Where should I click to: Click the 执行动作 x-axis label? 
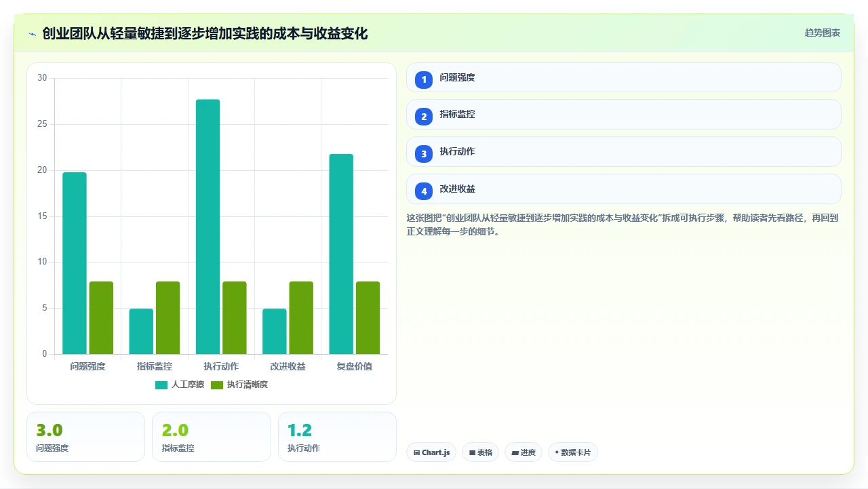221,366
